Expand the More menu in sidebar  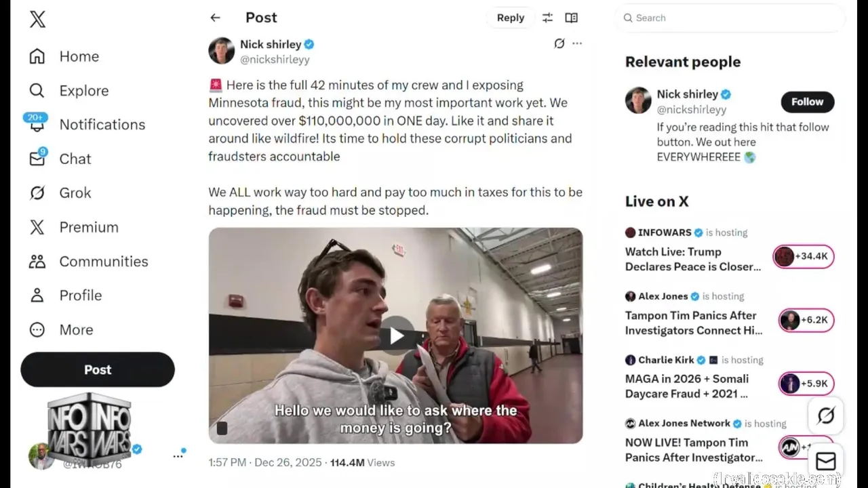coord(37,329)
